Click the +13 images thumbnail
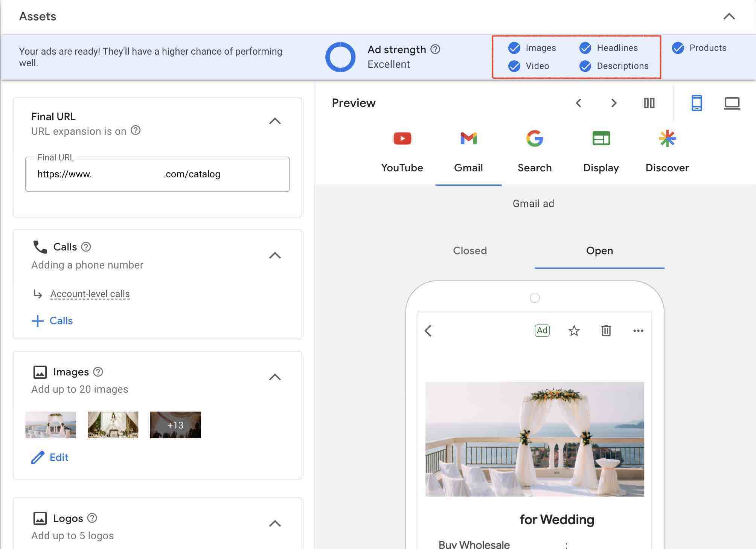 coord(175,425)
